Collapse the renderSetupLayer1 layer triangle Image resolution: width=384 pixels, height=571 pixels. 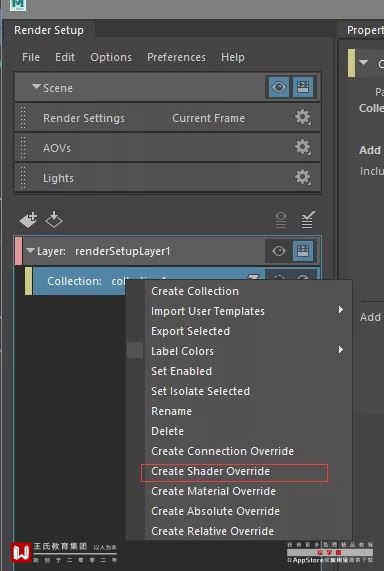click(x=30, y=250)
